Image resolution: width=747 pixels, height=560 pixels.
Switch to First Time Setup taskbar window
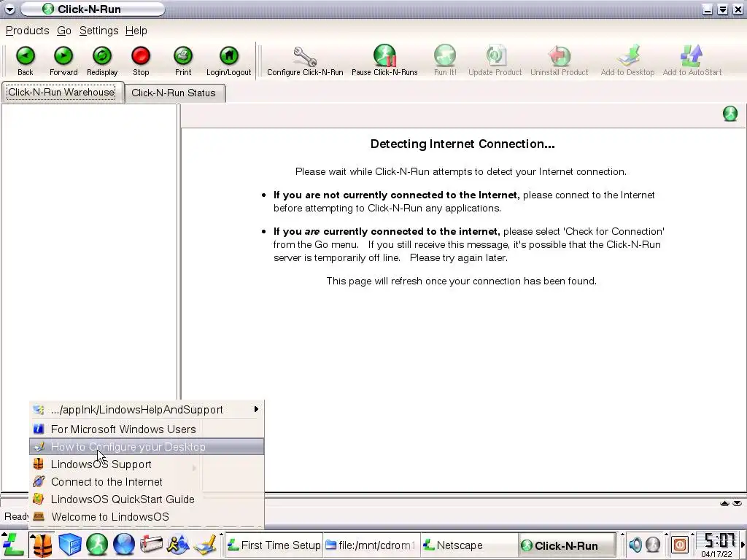point(274,545)
